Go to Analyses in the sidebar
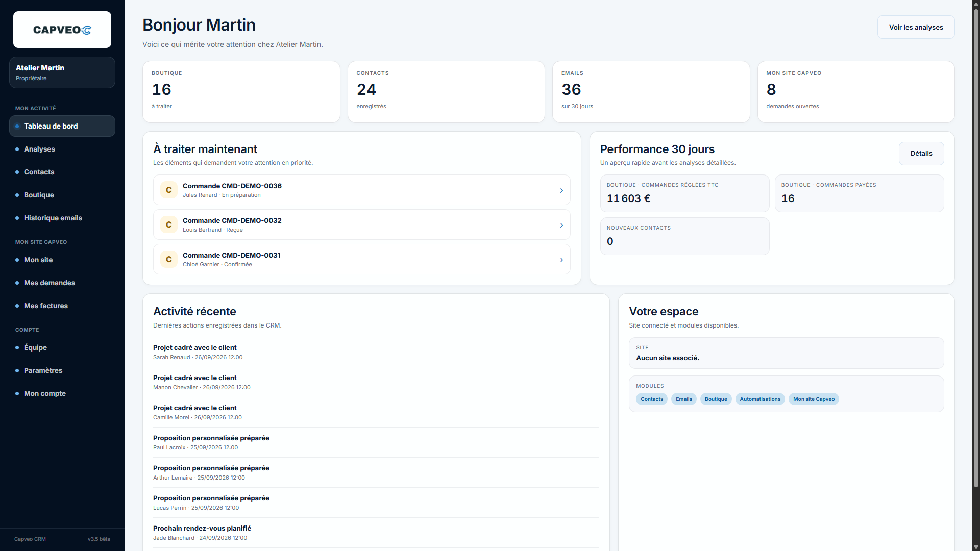 click(x=62, y=149)
